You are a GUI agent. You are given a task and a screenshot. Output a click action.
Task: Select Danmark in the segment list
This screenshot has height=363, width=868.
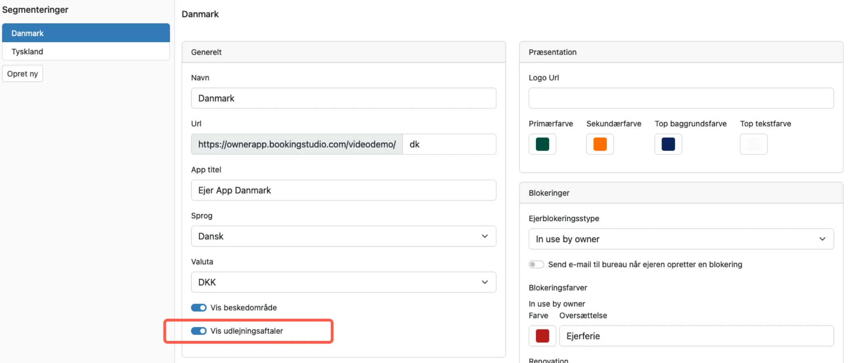click(86, 33)
